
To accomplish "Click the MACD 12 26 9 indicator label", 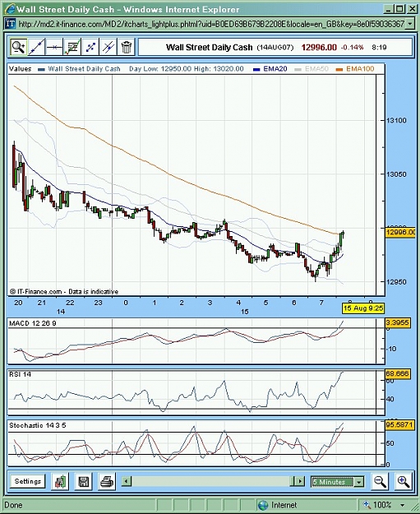I will tap(33, 323).
